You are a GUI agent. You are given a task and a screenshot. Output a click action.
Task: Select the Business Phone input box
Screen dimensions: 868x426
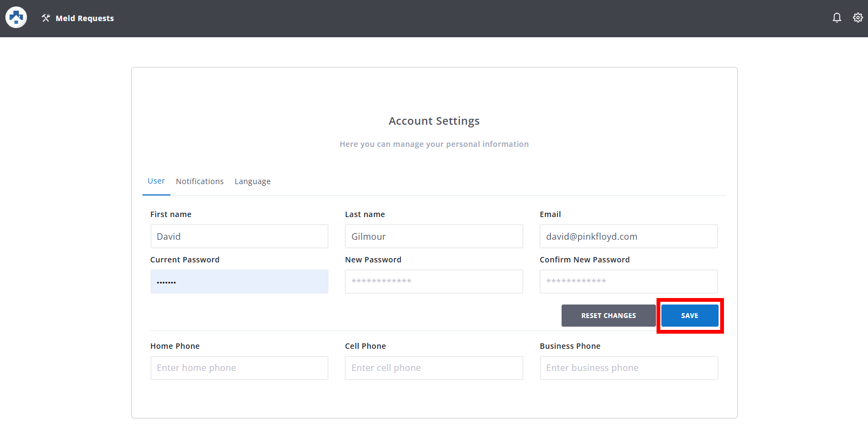click(x=628, y=368)
